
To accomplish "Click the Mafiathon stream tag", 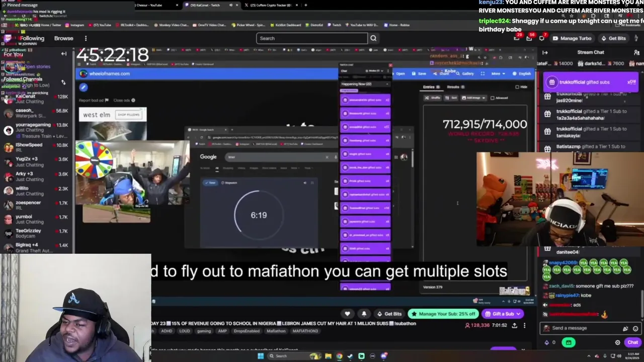I will [x=276, y=331].
